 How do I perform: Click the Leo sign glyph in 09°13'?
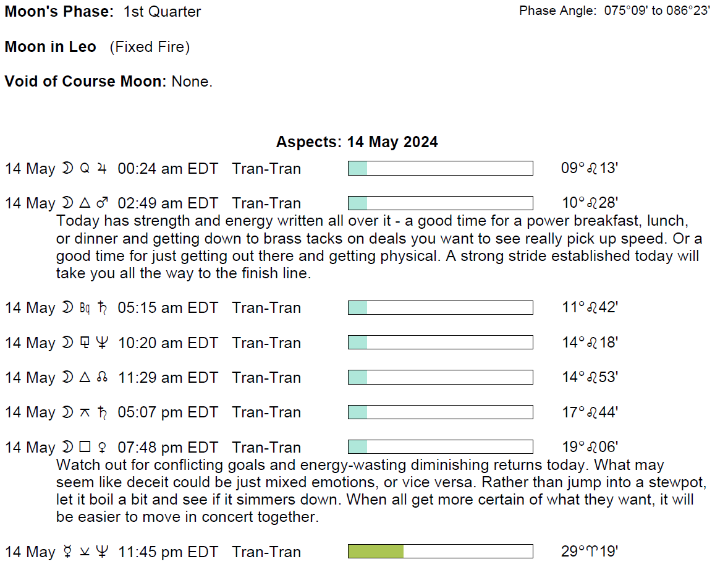click(592, 169)
